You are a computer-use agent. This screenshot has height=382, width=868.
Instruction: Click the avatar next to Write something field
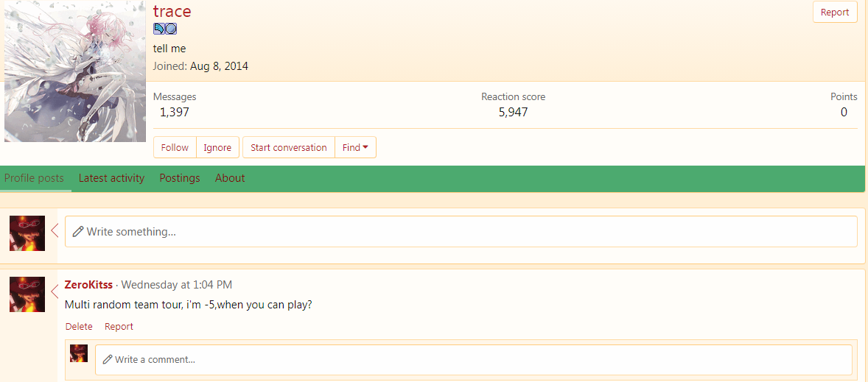point(27,233)
